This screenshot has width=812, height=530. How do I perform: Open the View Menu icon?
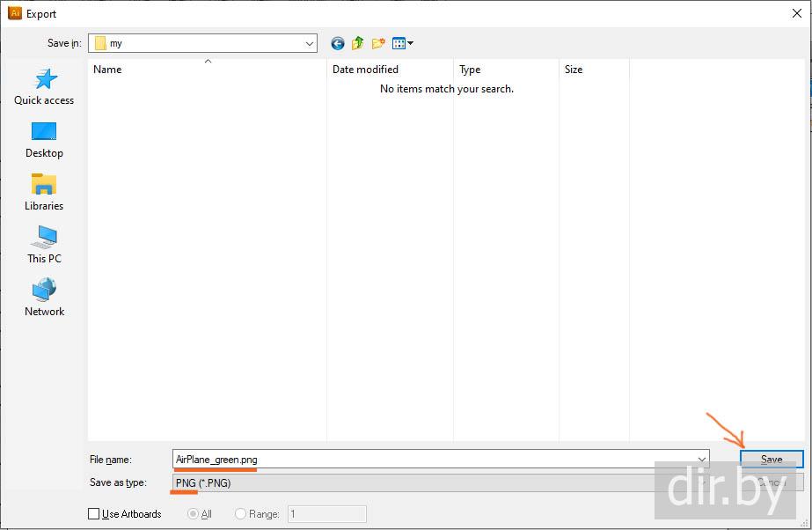point(402,43)
